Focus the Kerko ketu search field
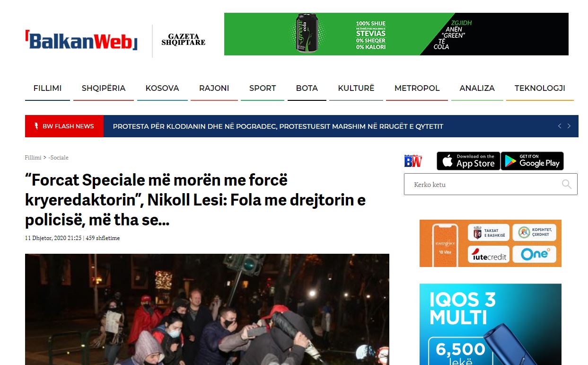The height and width of the screenshot is (365, 588). pyautogui.click(x=491, y=185)
